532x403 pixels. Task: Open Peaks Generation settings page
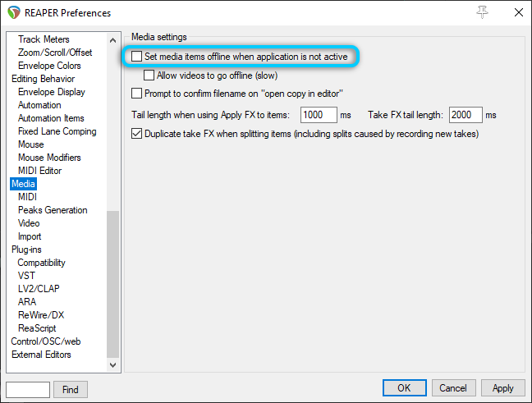(53, 210)
